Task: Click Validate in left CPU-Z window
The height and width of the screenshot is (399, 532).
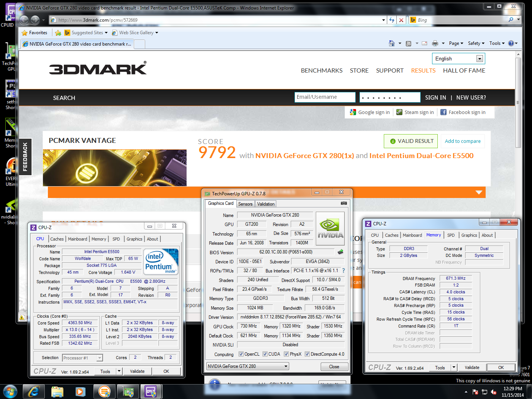Action: point(137,371)
